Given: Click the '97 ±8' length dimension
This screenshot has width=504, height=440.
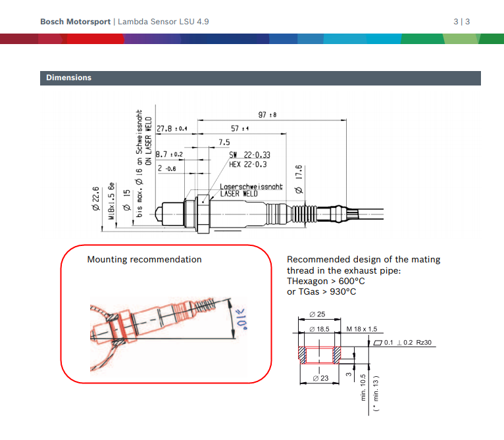Looking at the screenshot, I should click(267, 114).
